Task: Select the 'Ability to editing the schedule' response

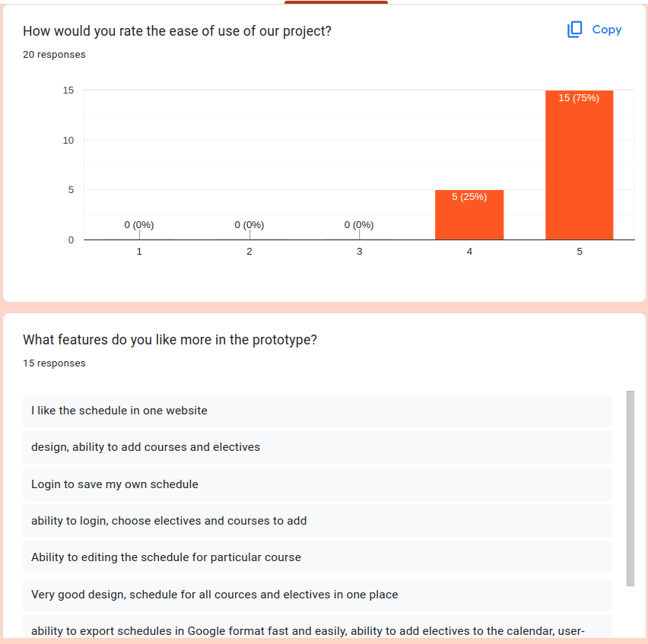Action: tap(166, 557)
